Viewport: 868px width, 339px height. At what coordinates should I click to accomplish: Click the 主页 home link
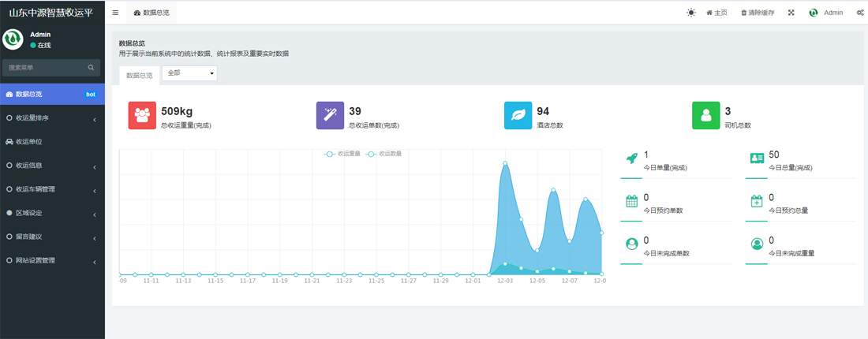pos(716,13)
